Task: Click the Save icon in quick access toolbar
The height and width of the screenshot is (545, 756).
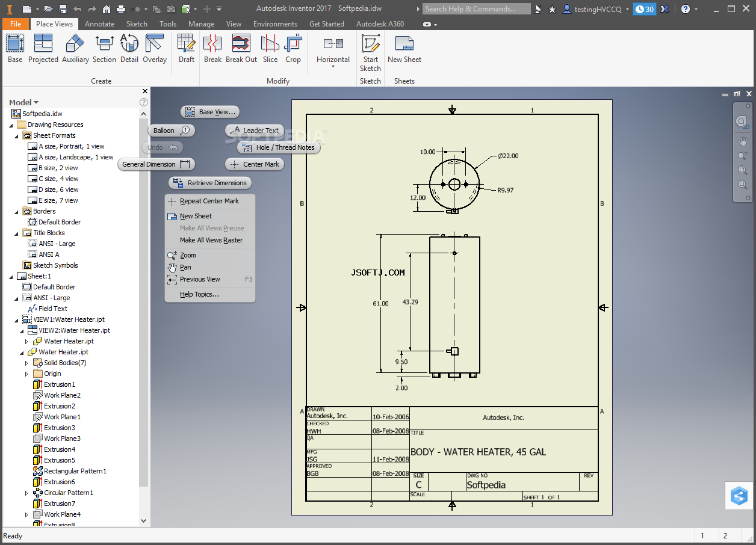Action: coord(62,9)
